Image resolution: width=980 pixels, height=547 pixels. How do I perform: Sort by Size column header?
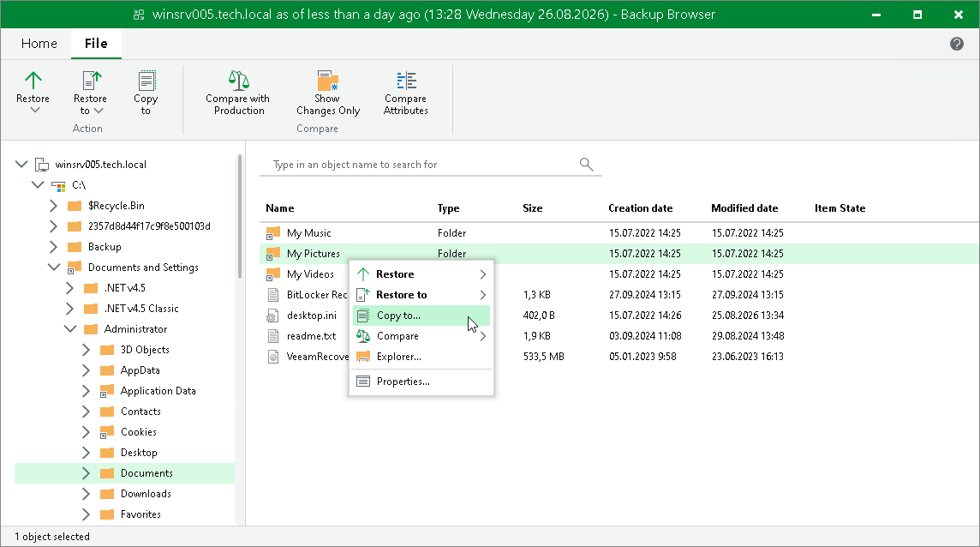pyautogui.click(x=533, y=208)
